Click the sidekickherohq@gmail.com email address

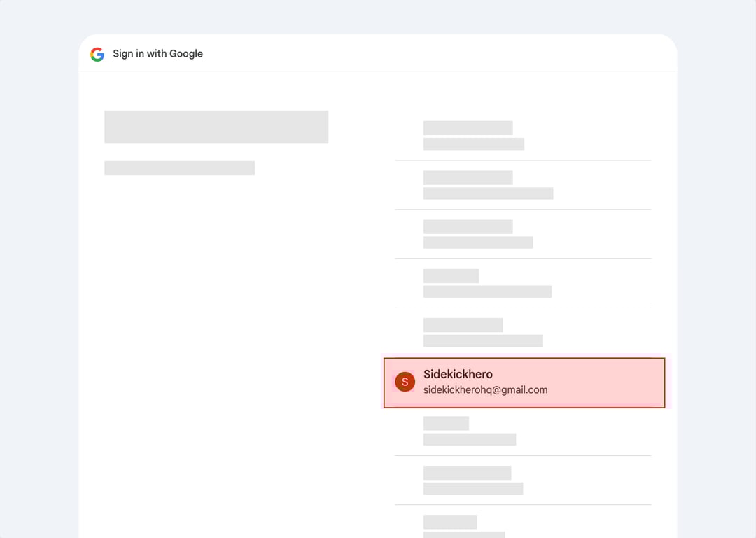(485, 390)
